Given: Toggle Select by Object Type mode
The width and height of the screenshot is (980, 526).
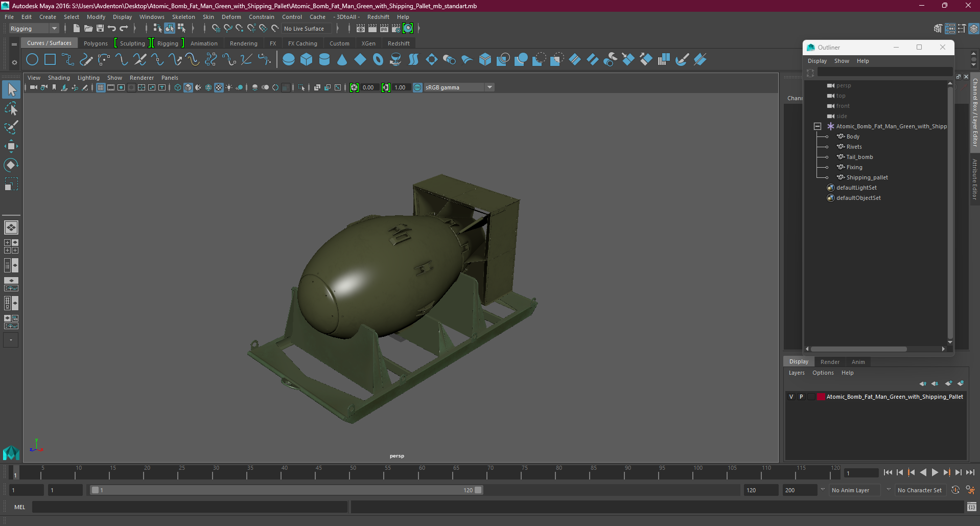Looking at the screenshot, I should click(170, 29).
